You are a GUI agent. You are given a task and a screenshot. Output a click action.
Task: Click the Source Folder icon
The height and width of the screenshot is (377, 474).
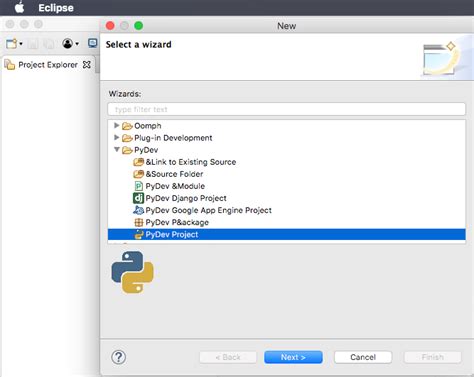(x=138, y=174)
